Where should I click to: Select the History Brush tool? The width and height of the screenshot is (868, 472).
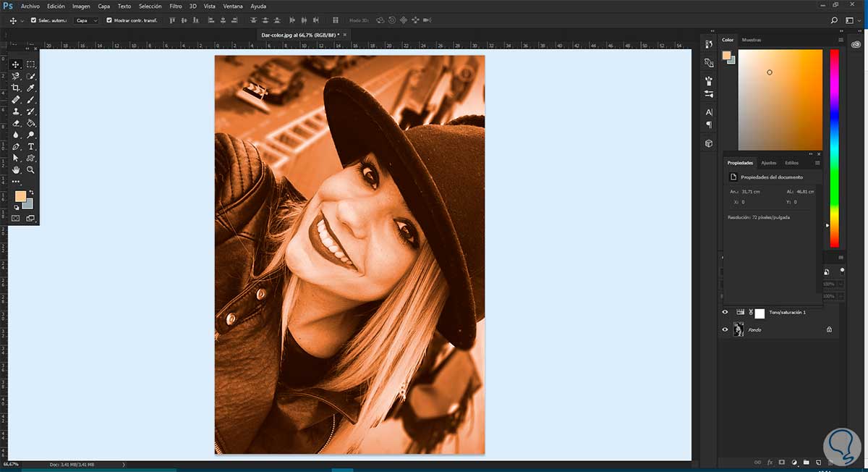point(31,111)
